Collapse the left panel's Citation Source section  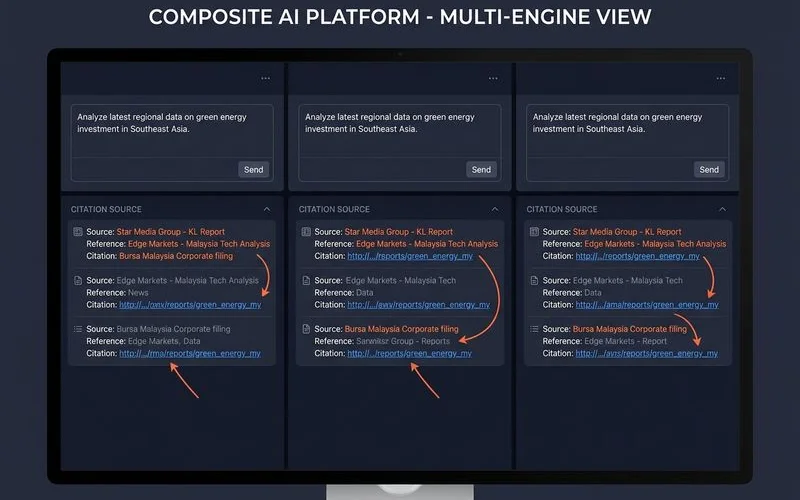coord(267,209)
